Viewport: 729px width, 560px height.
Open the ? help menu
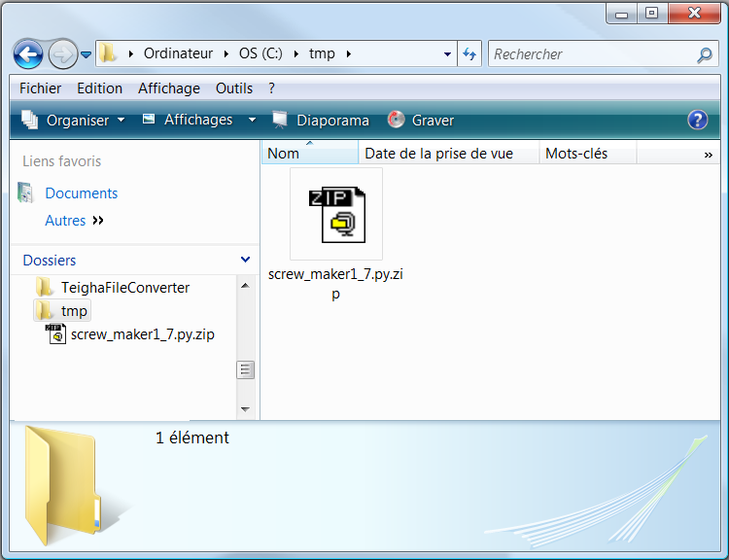click(271, 88)
